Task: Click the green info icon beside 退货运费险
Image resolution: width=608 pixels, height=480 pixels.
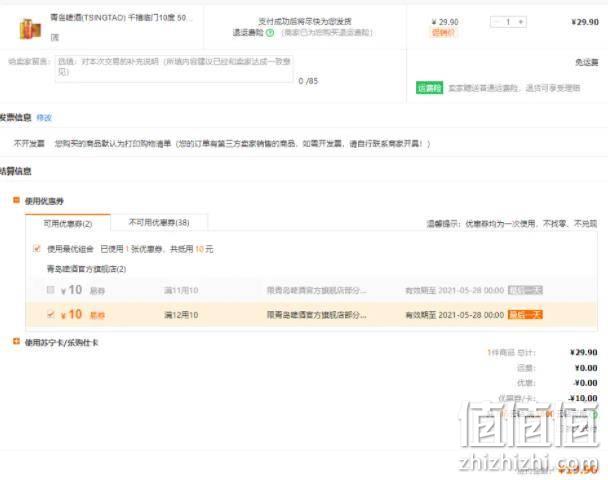Action: (270, 33)
